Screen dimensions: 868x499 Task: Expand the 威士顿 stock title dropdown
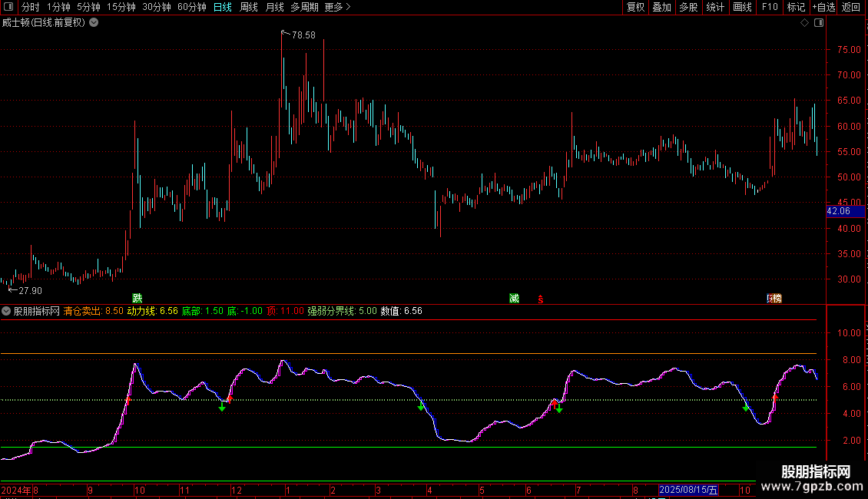[94, 22]
